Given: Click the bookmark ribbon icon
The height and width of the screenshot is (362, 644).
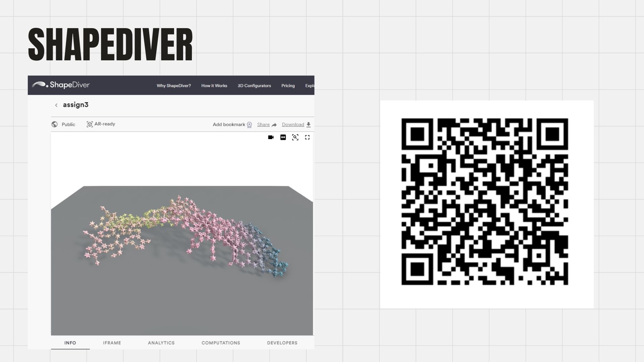Looking at the screenshot, I should (x=249, y=125).
